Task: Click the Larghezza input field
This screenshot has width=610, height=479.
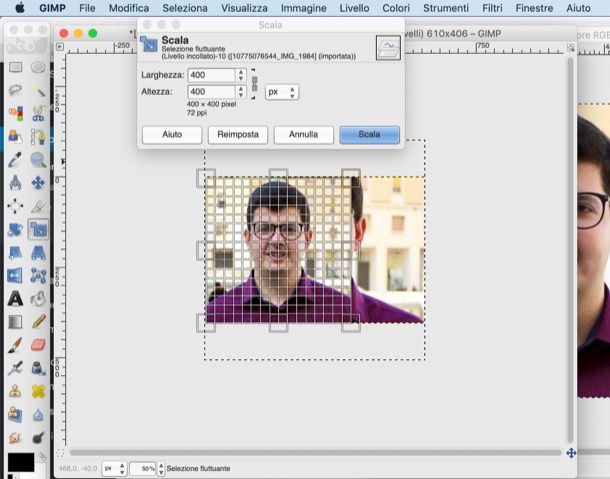Action: 210,75
